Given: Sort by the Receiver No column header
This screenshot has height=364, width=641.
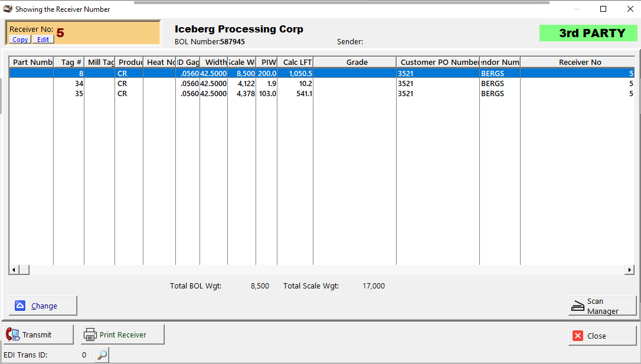Looking at the screenshot, I should 578,62.
